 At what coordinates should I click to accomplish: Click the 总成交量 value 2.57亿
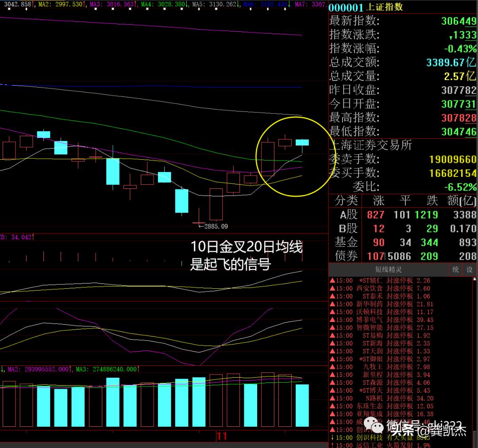tap(460, 76)
